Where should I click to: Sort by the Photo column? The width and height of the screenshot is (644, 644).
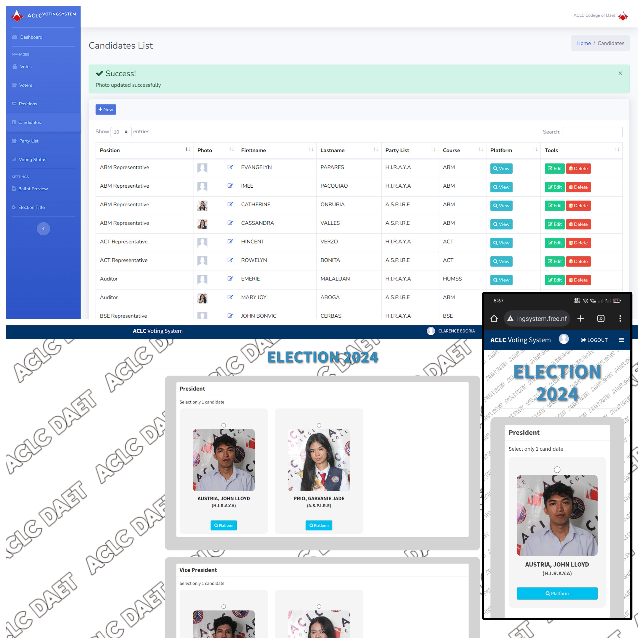coord(215,150)
